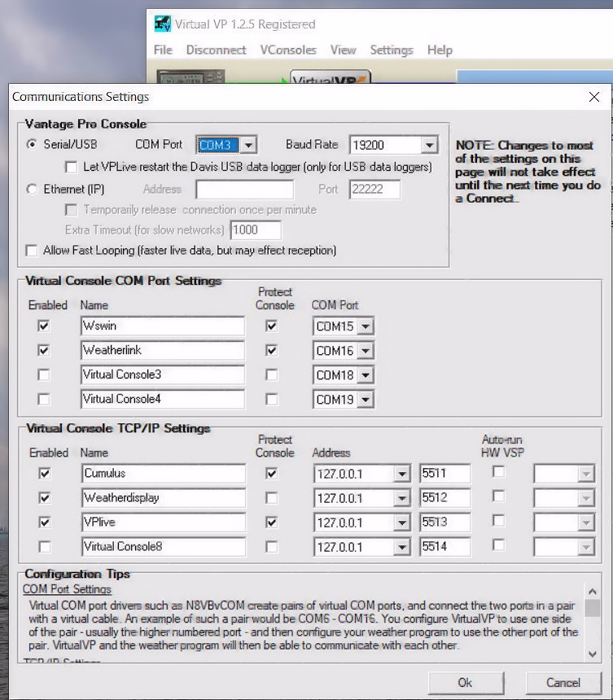Open the Vantage Pro COM Port dropdown
The width and height of the screenshot is (613, 700).
(249, 146)
